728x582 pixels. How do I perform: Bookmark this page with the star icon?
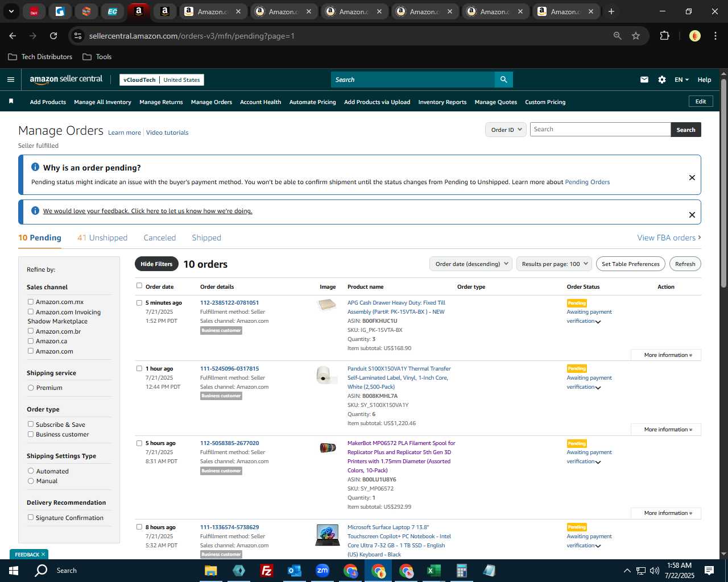pyautogui.click(x=636, y=36)
